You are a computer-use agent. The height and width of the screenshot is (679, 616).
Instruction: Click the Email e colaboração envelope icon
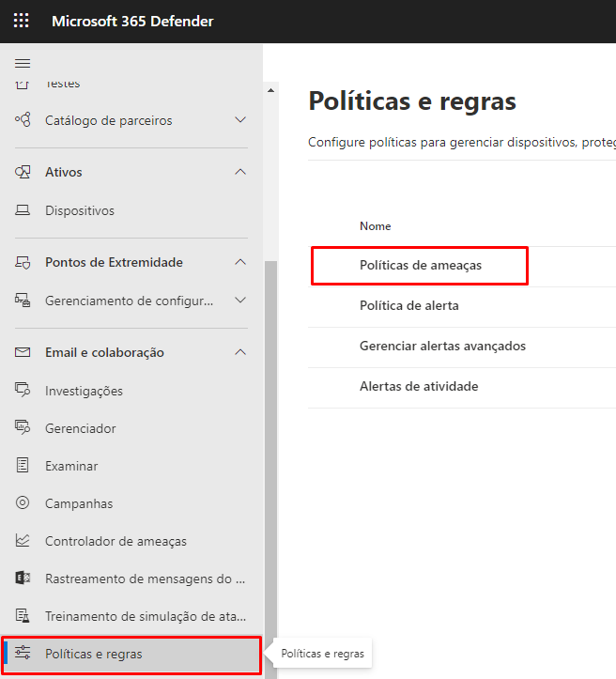point(23,352)
